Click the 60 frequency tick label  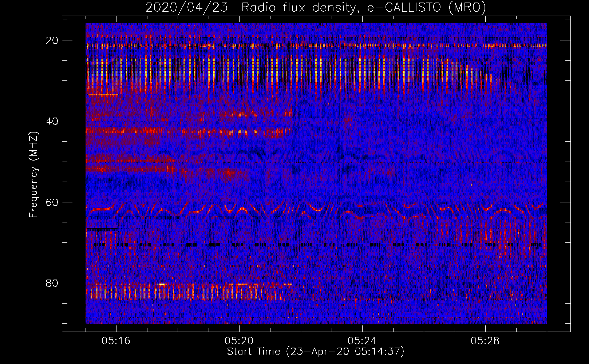52,202
